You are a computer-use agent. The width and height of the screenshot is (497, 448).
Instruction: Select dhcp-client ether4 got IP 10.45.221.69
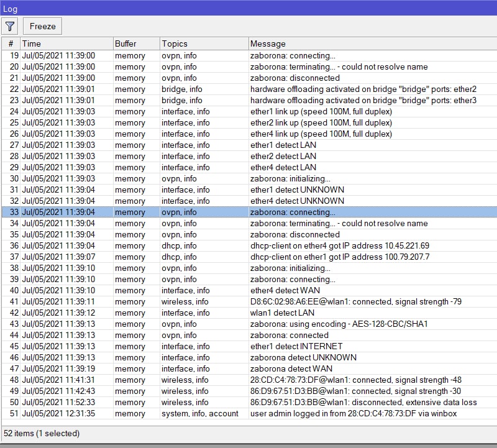339,245
